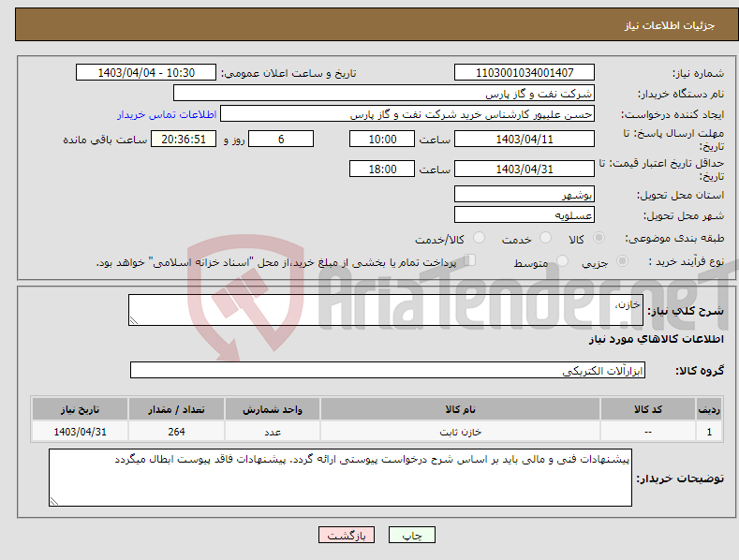
Task: Click the ردیف column header
Action: coord(709,409)
